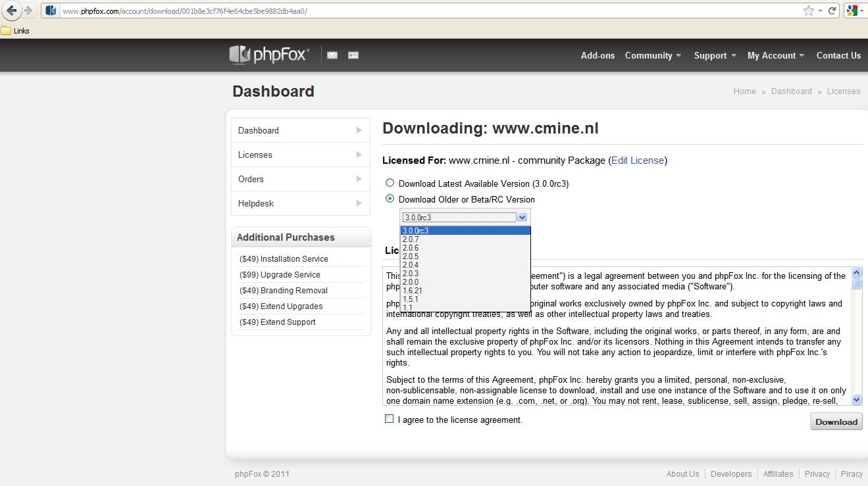Screen dimensions: 868x486
Task: Choose version 1.5.1 in the list
Action: [x=465, y=299]
